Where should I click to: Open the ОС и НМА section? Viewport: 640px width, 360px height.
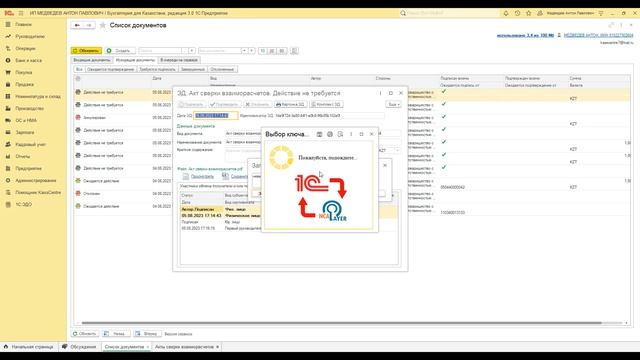click(26, 120)
